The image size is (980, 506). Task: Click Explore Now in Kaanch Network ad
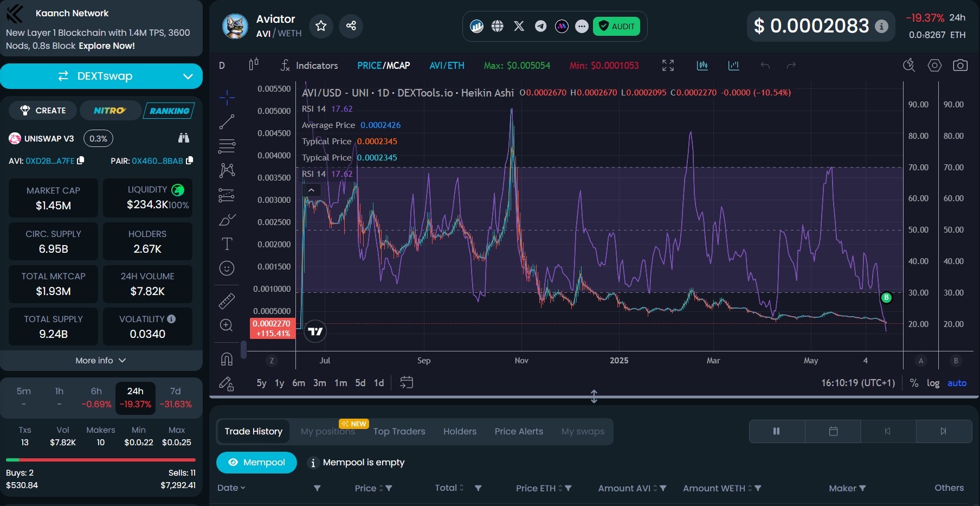click(106, 46)
